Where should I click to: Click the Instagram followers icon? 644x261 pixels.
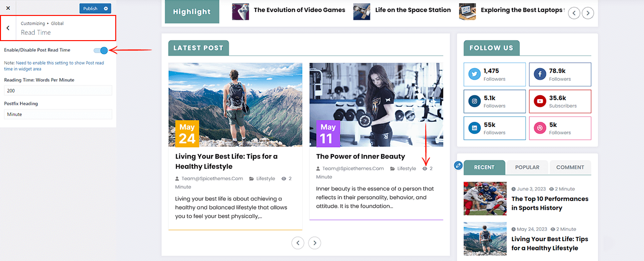point(475,101)
